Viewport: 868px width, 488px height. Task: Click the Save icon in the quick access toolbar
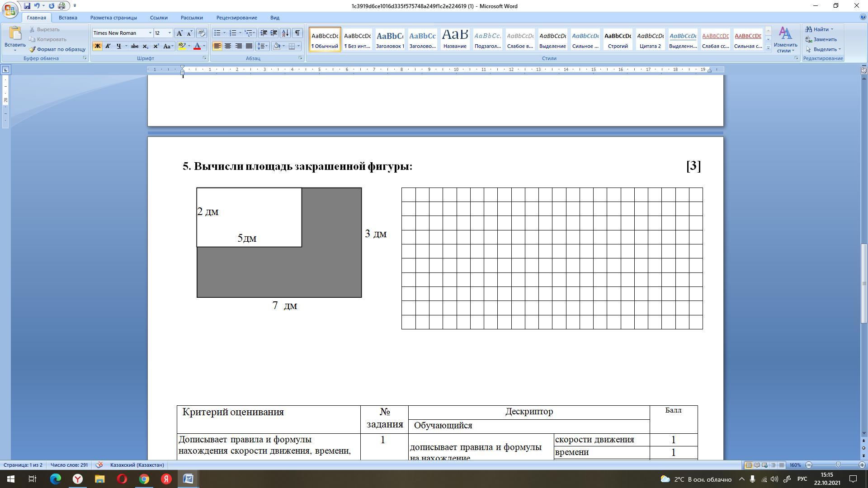[27, 6]
